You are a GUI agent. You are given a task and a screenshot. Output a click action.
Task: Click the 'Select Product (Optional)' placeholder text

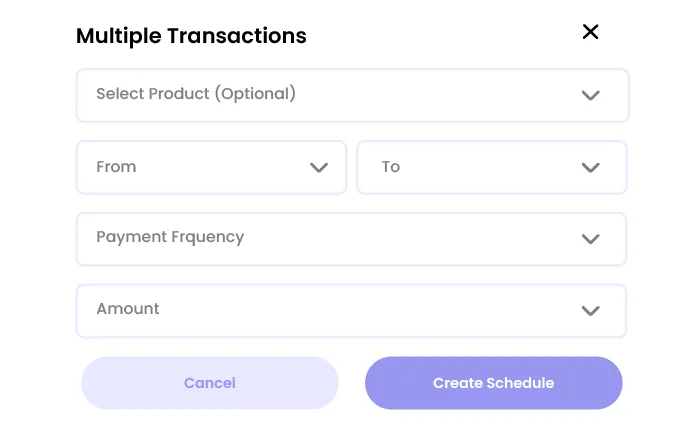click(196, 94)
